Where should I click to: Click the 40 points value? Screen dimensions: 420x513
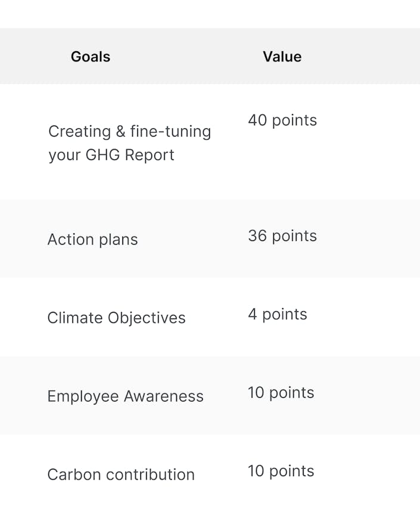coord(282,120)
